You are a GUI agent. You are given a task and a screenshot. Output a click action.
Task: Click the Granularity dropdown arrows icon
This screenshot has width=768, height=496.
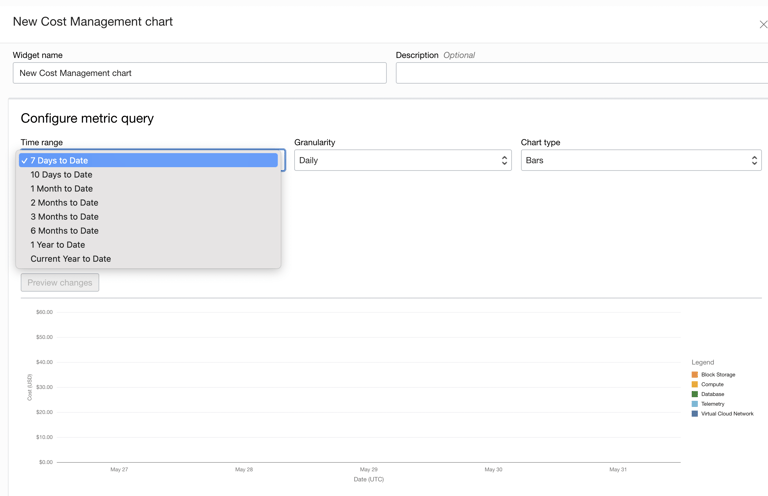(x=504, y=160)
